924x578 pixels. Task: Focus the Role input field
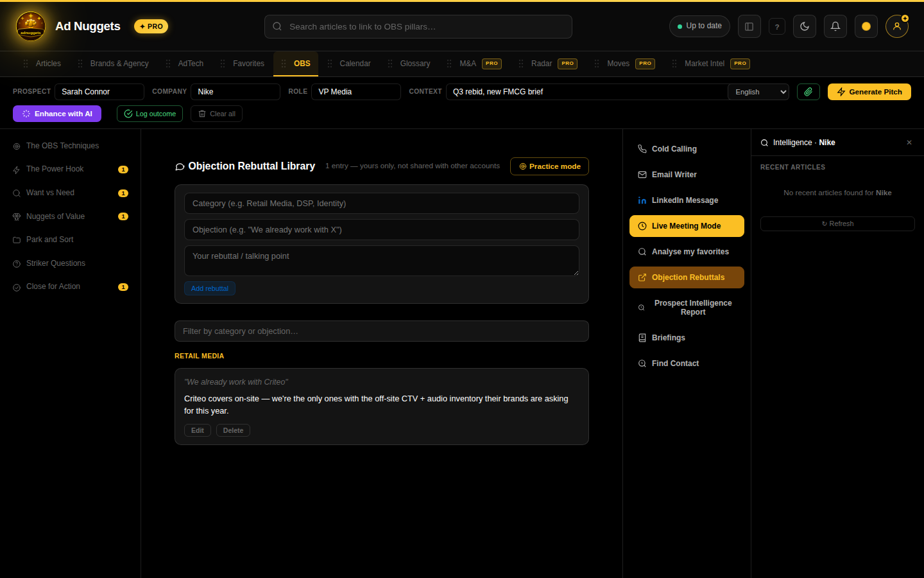tap(356, 92)
